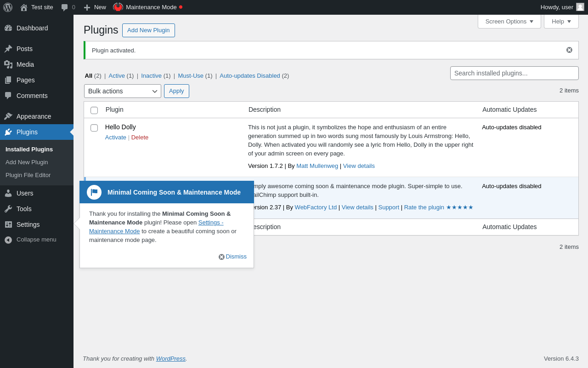Open the WordPress footer link
588x368 pixels.
click(x=171, y=359)
